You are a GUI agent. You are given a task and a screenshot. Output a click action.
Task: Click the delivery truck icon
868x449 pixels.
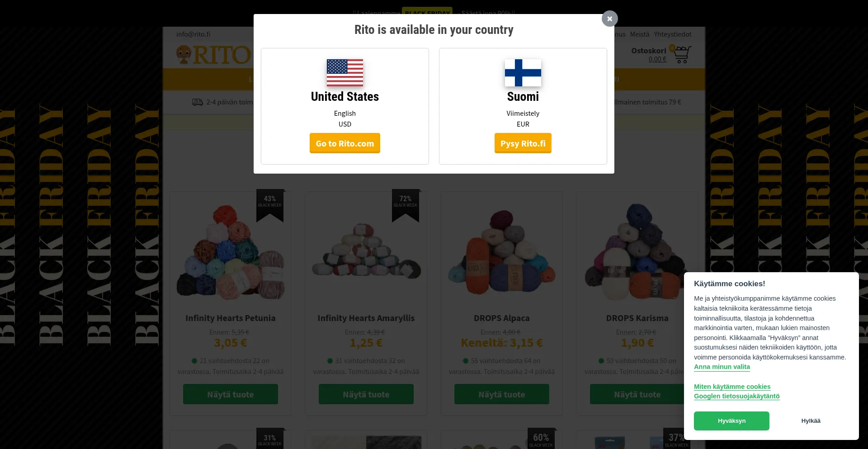[198, 102]
